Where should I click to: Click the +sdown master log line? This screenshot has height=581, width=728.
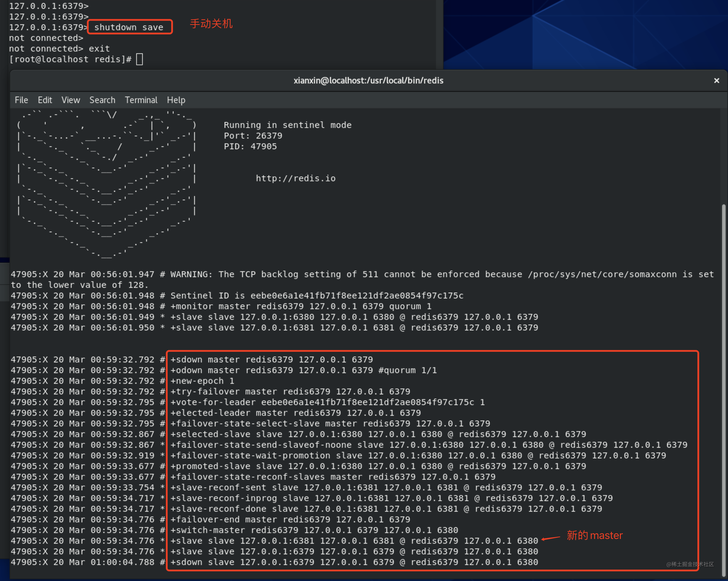pyautogui.click(x=272, y=359)
